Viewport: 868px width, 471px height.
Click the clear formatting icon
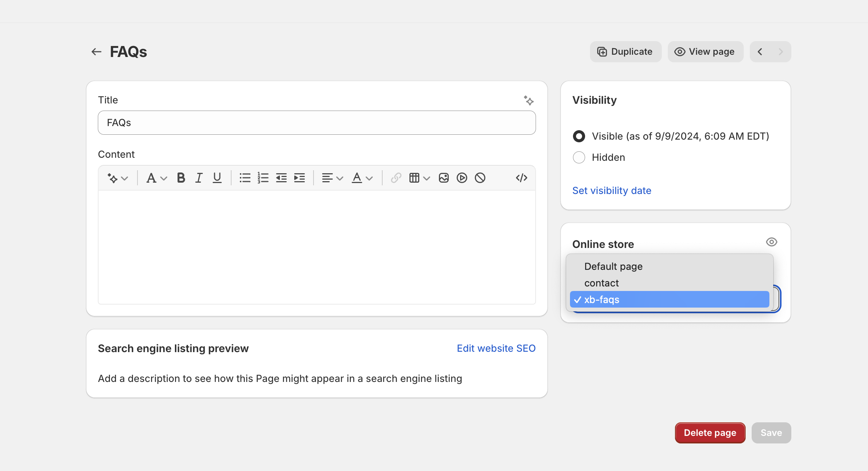click(x=480, y=178)
